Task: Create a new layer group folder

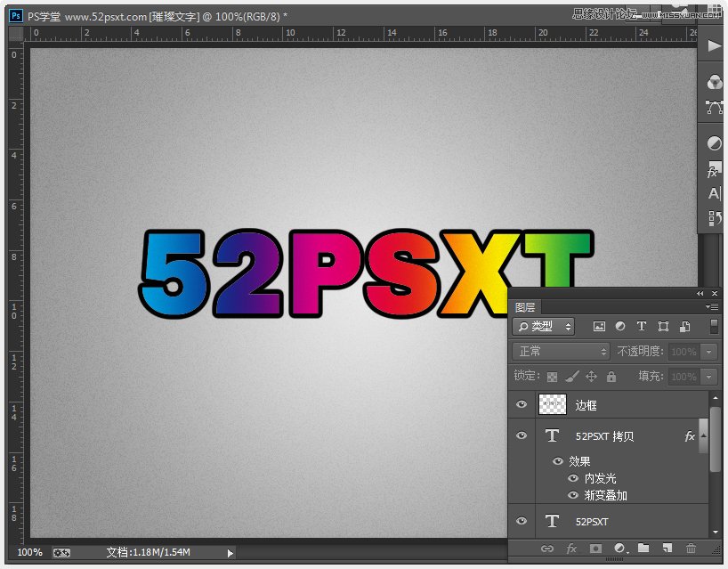Action: 643,549
